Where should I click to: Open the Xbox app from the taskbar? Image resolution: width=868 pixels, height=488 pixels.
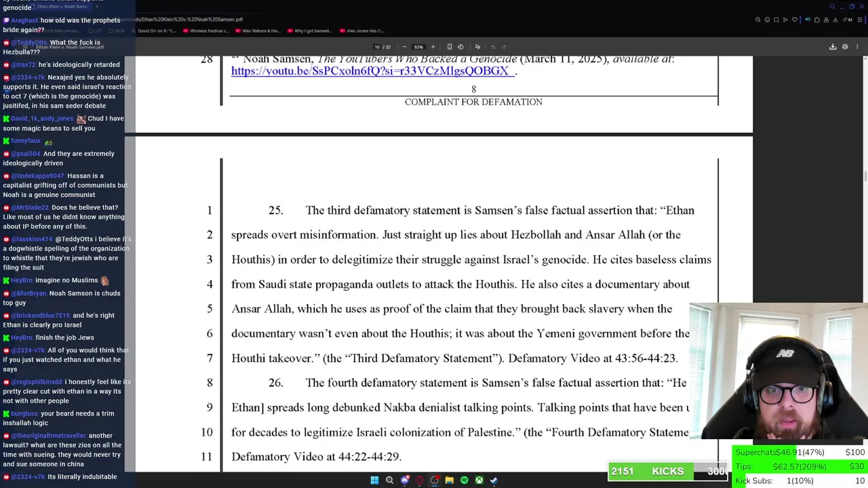tap(479, 481)
